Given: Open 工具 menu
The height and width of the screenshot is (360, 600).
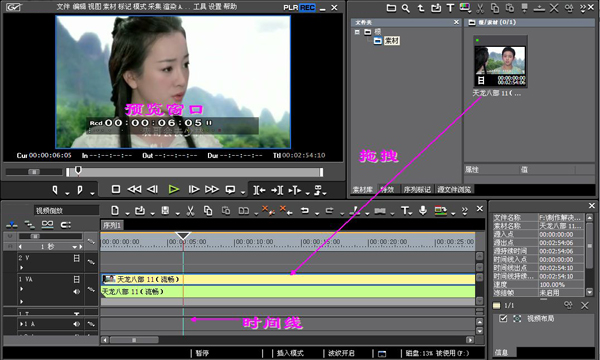Looking at the screenshot, I should pos(200,7).
